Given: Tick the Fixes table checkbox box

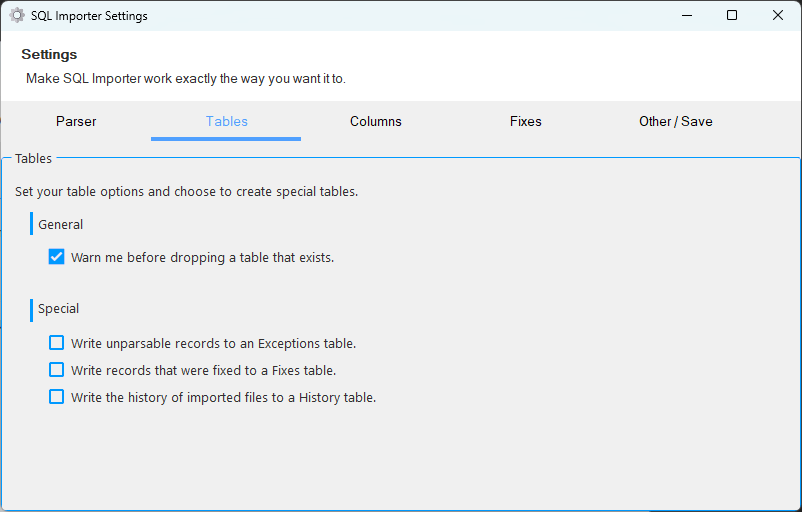Looking at the screenshot, I should tap(56, 370).
